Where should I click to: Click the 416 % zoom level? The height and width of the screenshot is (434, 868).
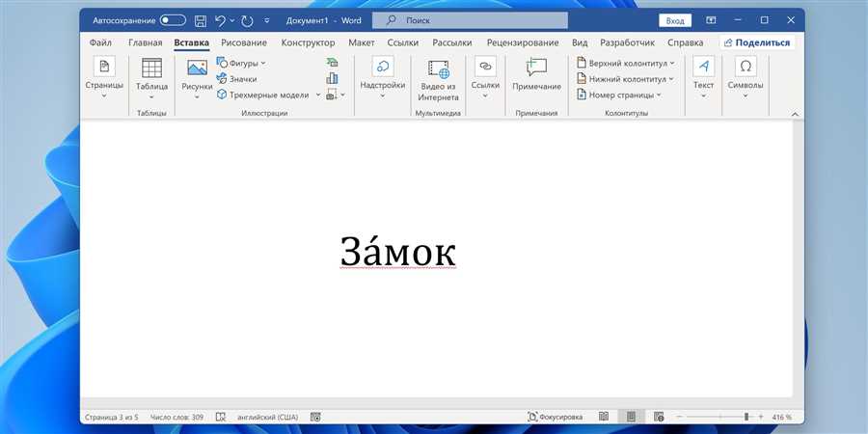tap(781, 417)
